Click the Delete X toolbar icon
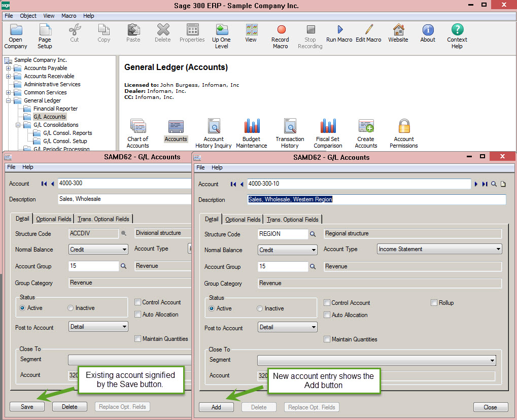The width and height of the screenshot is (517, 420). pos(163,29)
